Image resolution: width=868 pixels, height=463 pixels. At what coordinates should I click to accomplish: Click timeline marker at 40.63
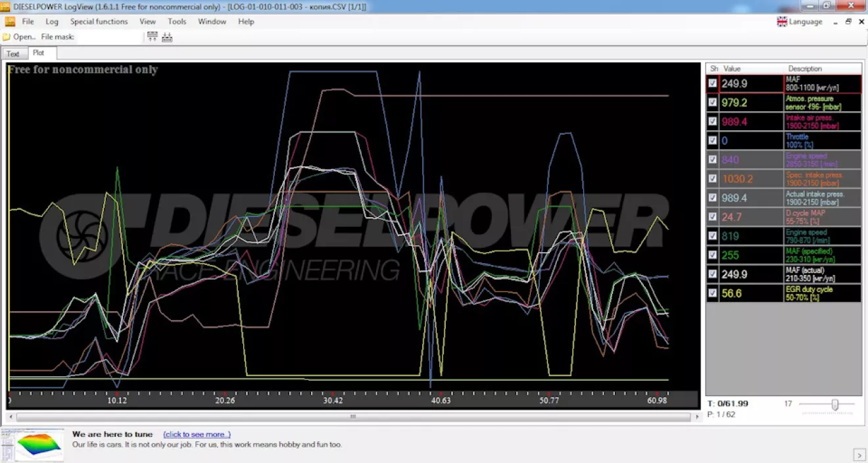click(x=441, y=400)
